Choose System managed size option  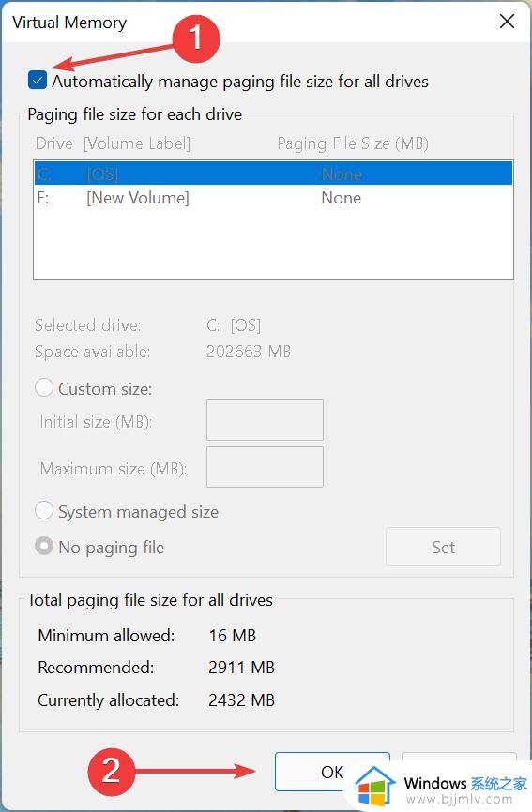pyautogui.click(x=44, y=511)
